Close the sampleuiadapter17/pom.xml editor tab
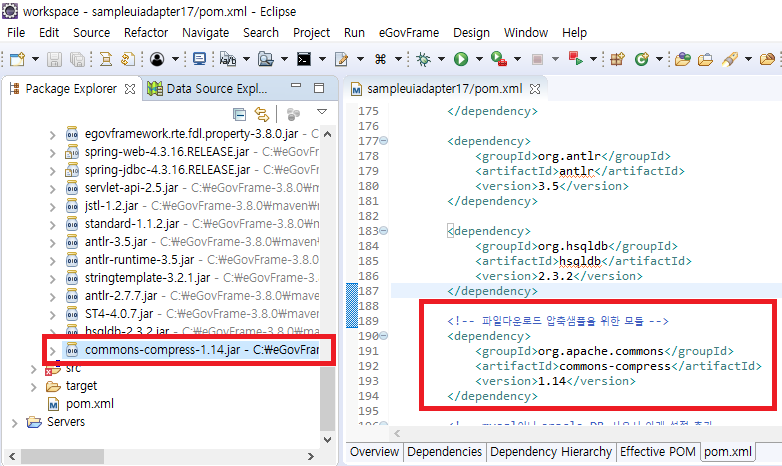 (x=532, y=88)
